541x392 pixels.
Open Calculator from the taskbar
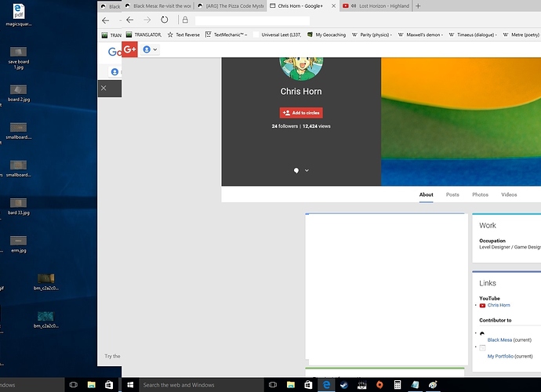point(398,385)
